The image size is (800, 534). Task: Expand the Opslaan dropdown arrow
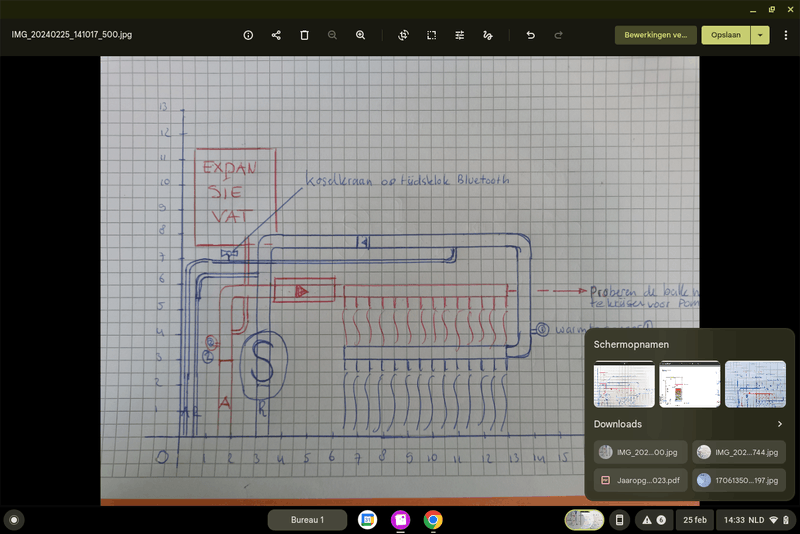760,35
